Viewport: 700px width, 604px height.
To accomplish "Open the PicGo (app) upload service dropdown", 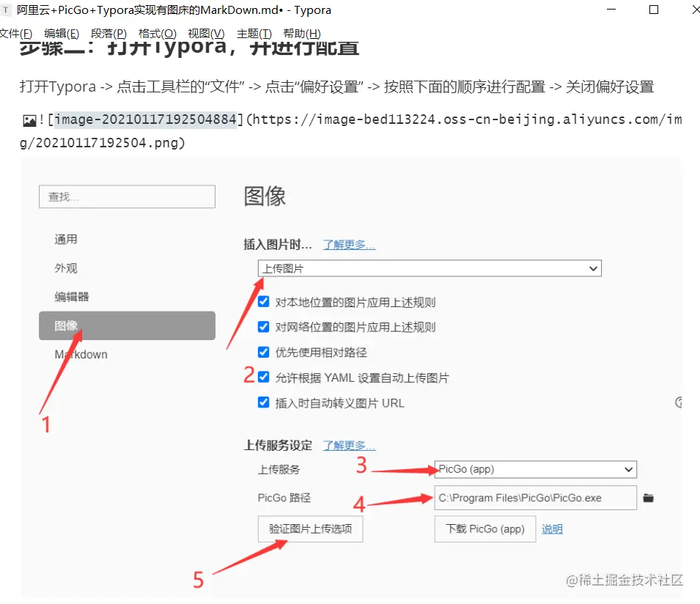I will pos(535,469).
